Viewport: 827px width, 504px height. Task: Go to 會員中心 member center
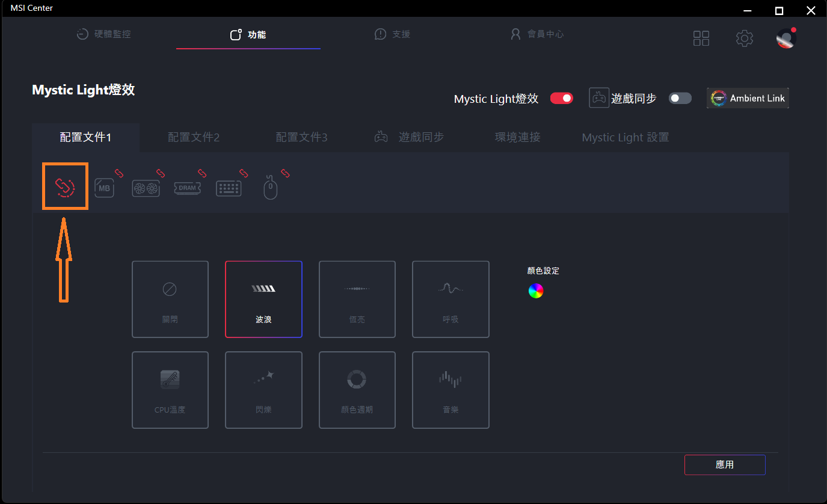click(536, 34)
